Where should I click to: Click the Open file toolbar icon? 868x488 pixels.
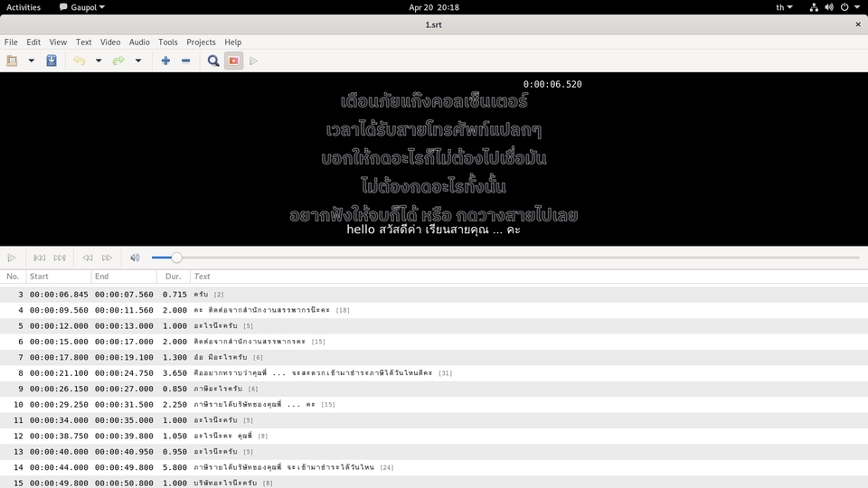click(12, 61)
